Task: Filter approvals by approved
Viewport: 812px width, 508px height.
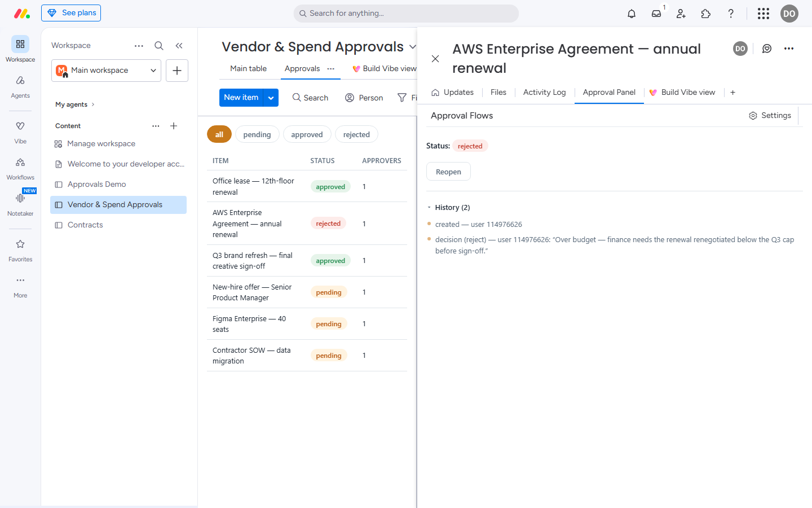Action: pos(307,134)
